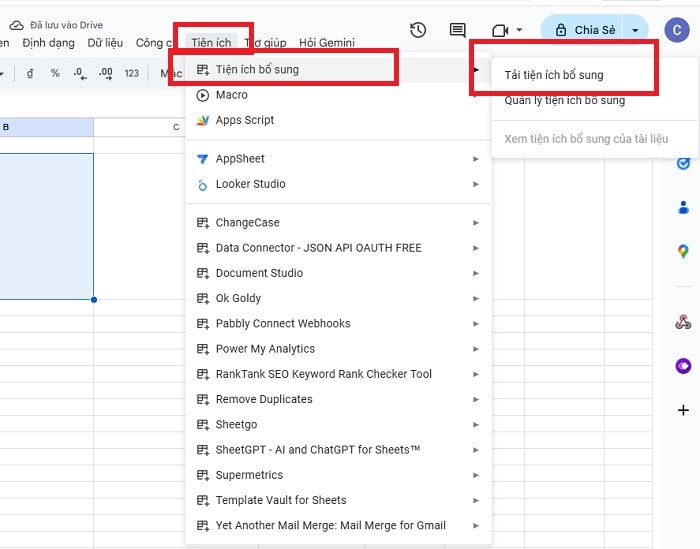Click the Chia Sẻ share button
The image size is (700, 549).
click(x=585, y=30)
